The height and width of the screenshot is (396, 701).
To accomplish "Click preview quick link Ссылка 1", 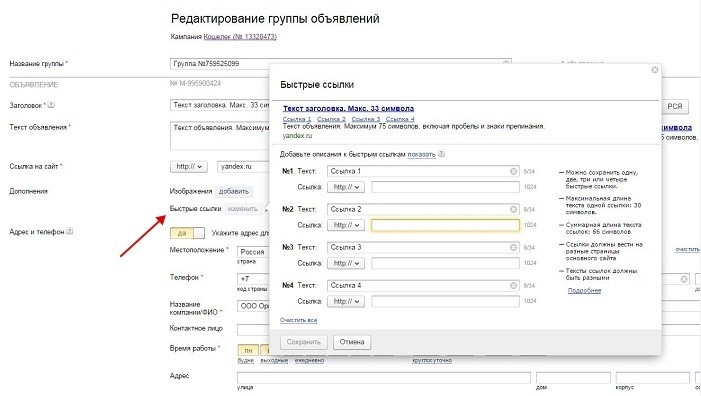I will click(297, 119).
